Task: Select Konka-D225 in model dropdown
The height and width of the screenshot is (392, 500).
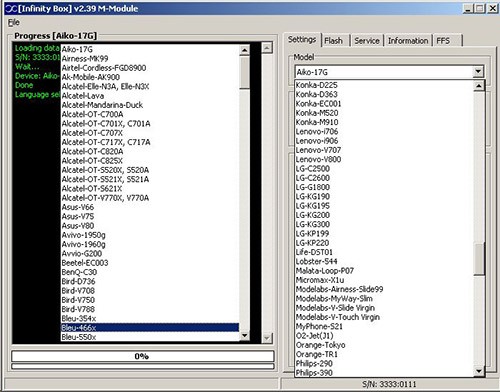Action: tap(384, 85)
